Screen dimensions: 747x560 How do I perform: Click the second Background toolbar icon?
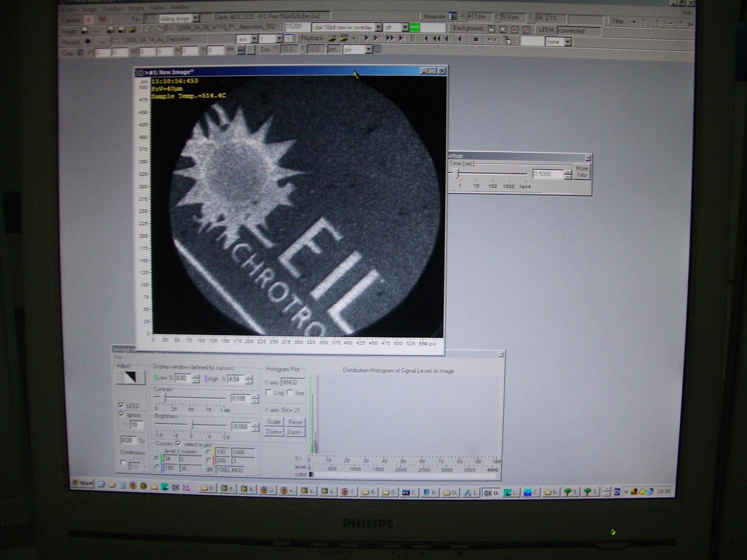(x=503, y=29)
